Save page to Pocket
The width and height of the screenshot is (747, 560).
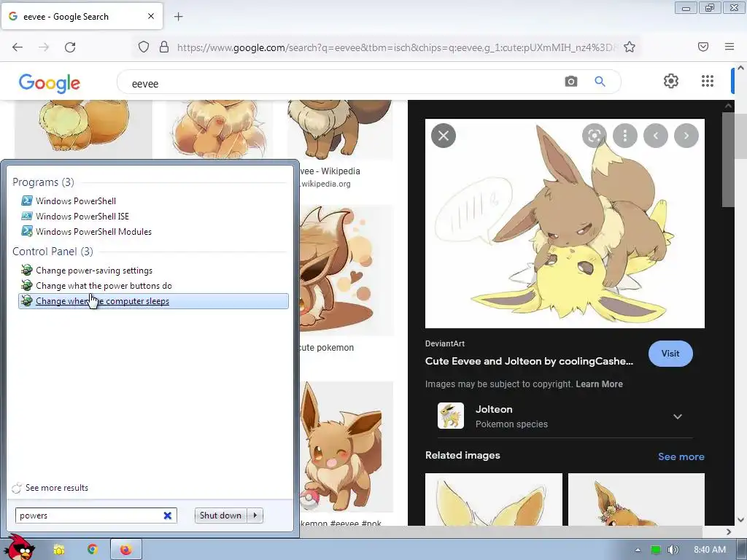point(703,47)
